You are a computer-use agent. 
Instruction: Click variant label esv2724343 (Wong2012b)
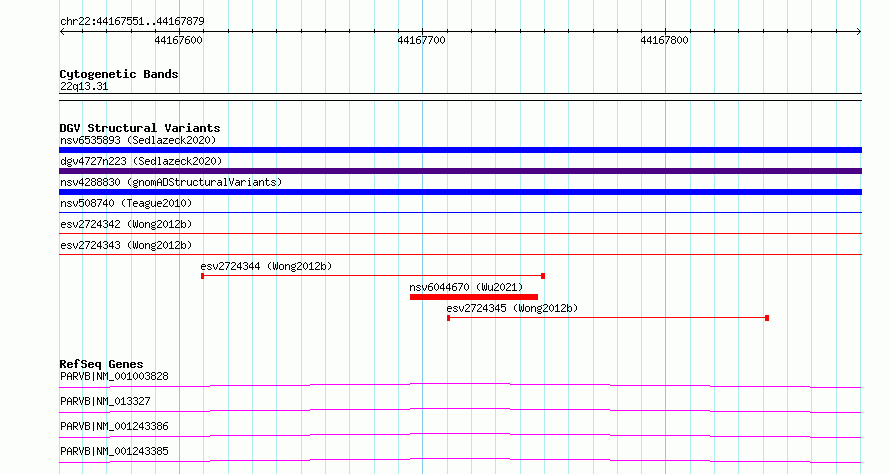point(126,245)
